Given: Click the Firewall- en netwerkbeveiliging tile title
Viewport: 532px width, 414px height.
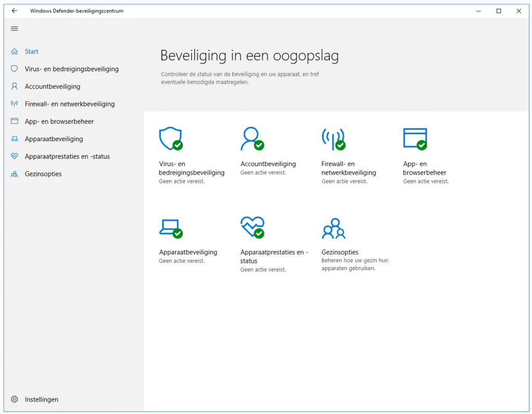Looking at the screenshot, I should pyautogui.click(x=349, y=168).
